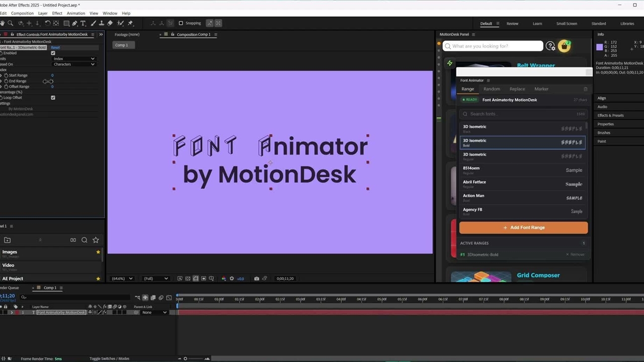644x362 pixels.
Task: Click the red label color of layer 1
Action: (x=16, y=312)
